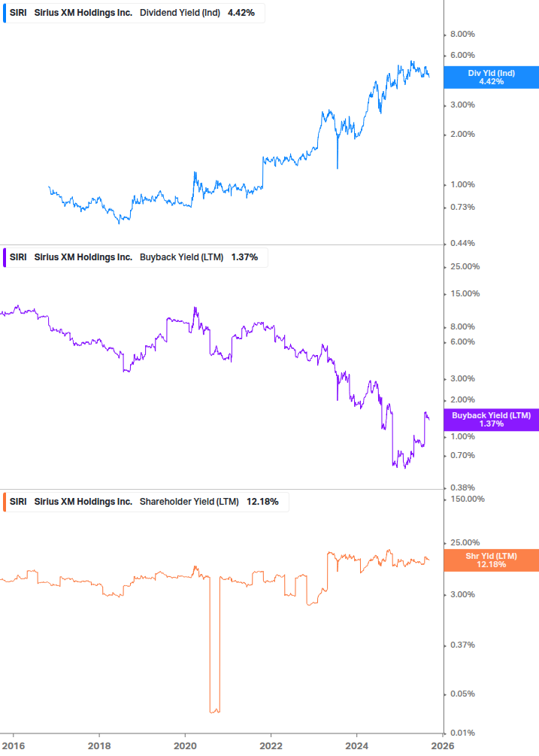Click the 2026 label on the time axis
Viewport: 539px width, 756px height.
(x=443, y=746)
